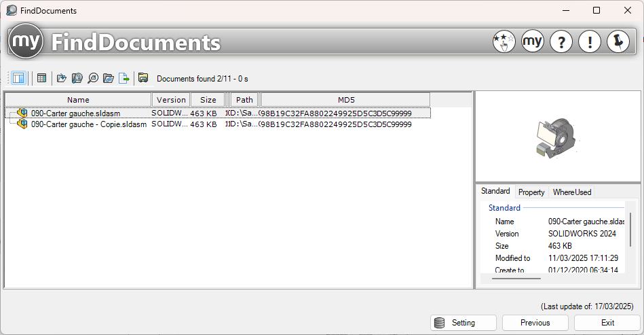Image resolution: width=644 pixels, height=335 pixels.
Task: Click the exclamation mark info icon
Action: (590, 42)
